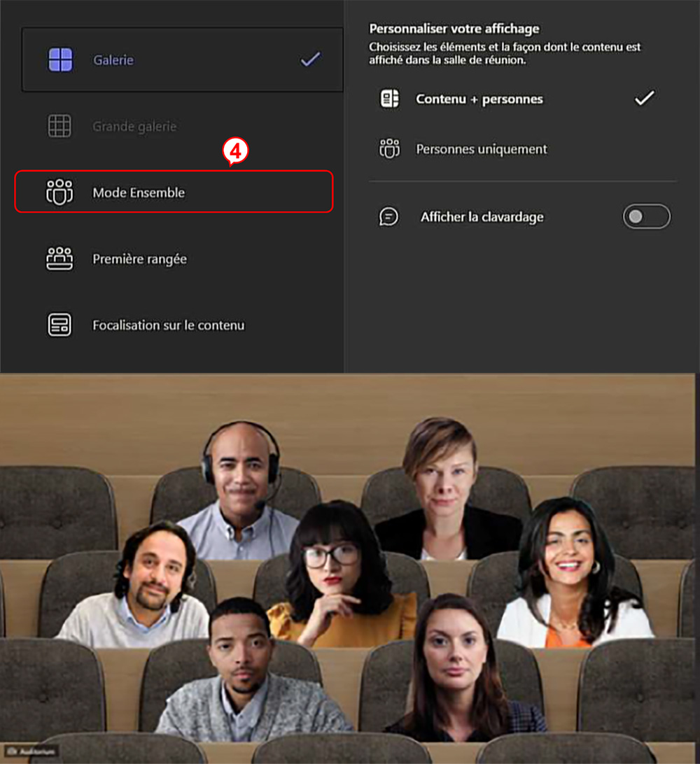The image size is (700, 764).
Task: Click the Galerie grid icon
Action: point(60,60)
